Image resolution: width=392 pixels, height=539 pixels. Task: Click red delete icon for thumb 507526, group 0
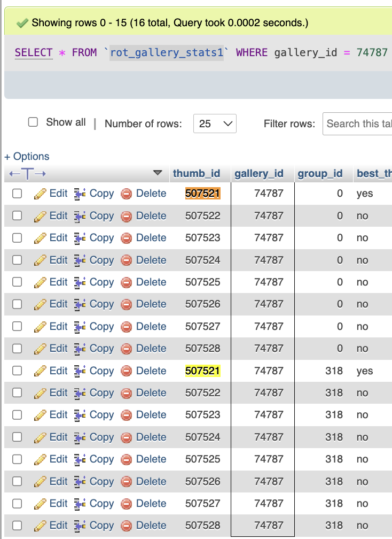tap(127, 305)
